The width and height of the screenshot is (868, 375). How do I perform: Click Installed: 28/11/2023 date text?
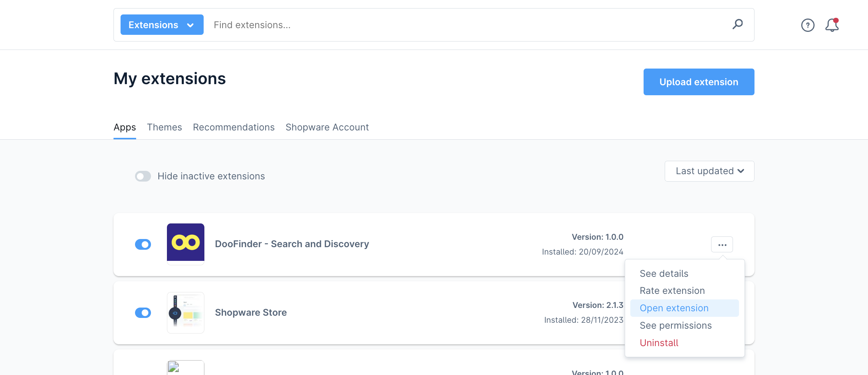pyautogui.click(x=583, y=320)
